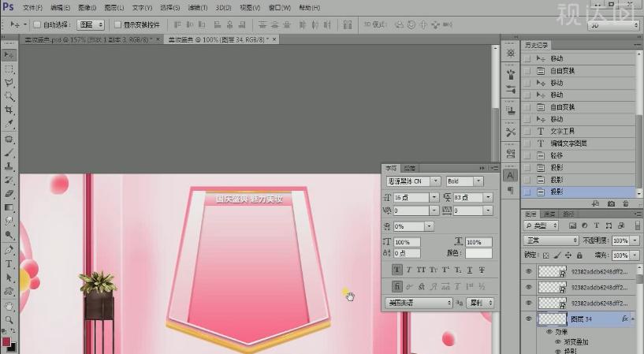This screenshot has height=354, width=644.
Task: Select the Lasso tool
Action: [9, 83]
